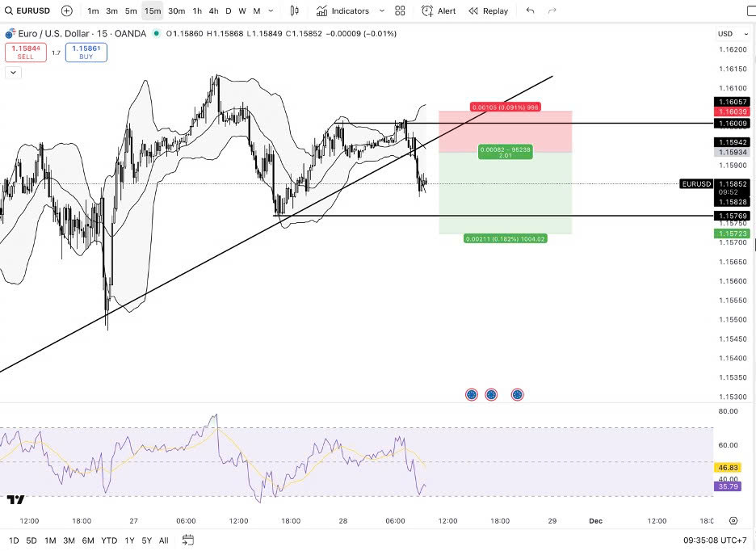
Task: Open the EURUSD symbol search
Action: (x=29, y=11)
